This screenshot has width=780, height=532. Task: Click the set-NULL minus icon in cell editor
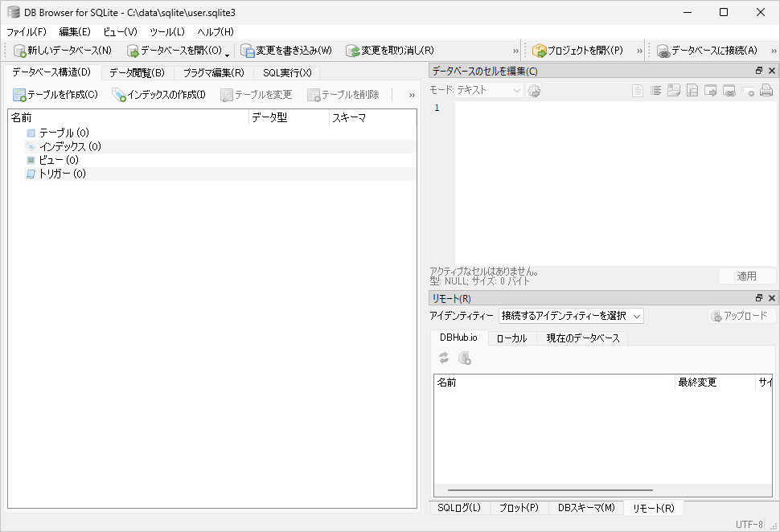747,91
